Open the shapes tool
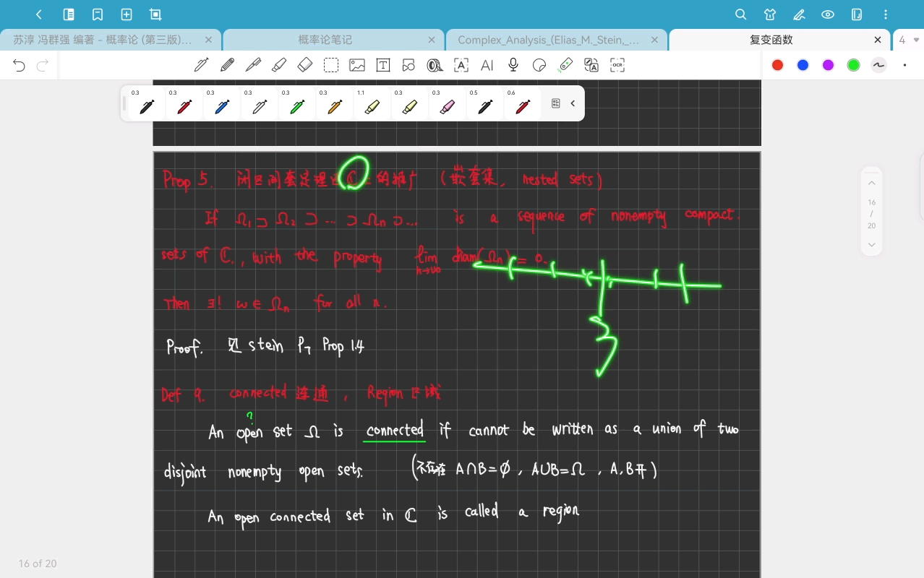The image size is (924, 578). point(409,65)
